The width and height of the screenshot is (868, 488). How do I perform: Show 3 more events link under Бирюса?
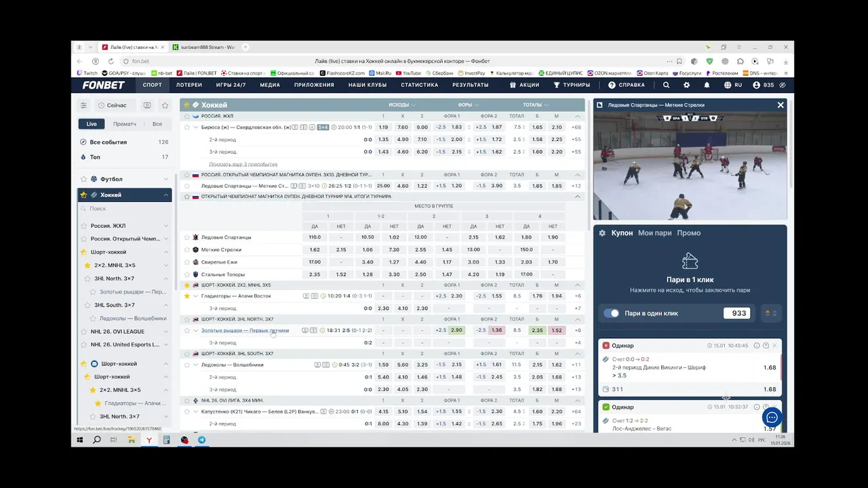click(x=243, y=164)
